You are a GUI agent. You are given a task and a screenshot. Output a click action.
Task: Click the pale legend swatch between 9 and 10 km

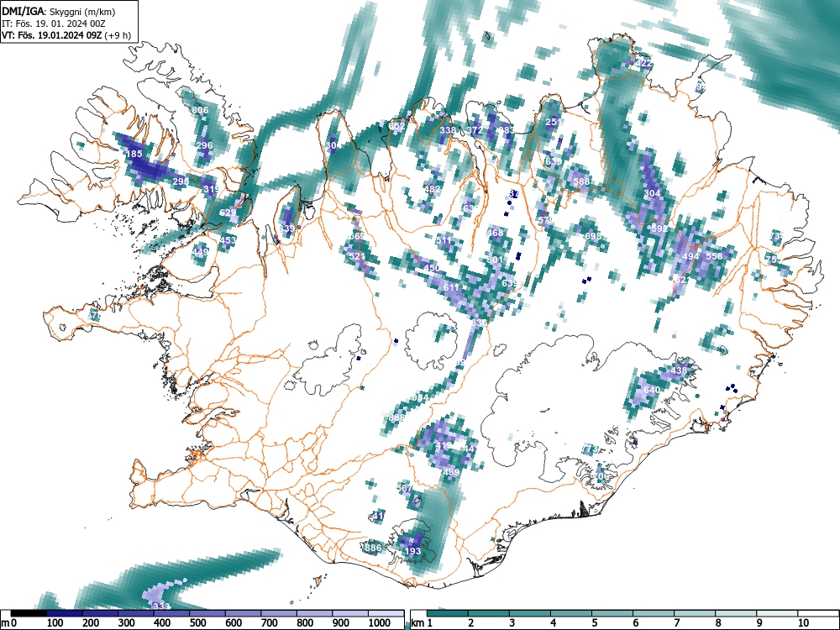(x=777, y=613)
